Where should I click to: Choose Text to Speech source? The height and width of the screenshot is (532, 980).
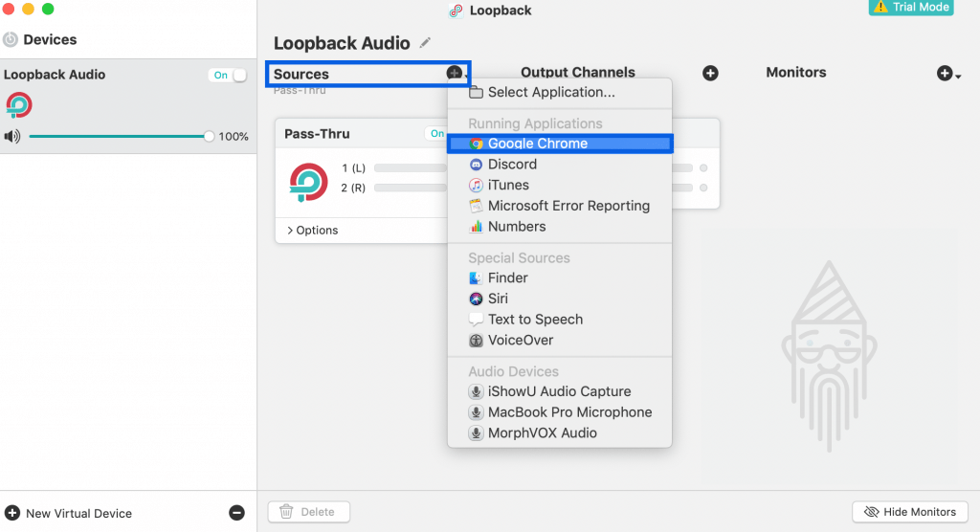[560, 320]
